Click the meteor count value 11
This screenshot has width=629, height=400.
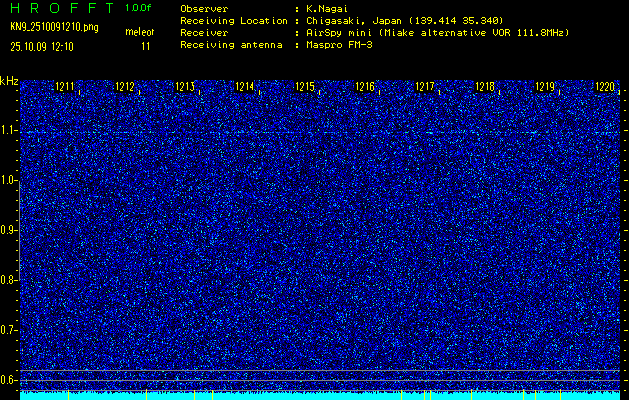tap(145, 46)
